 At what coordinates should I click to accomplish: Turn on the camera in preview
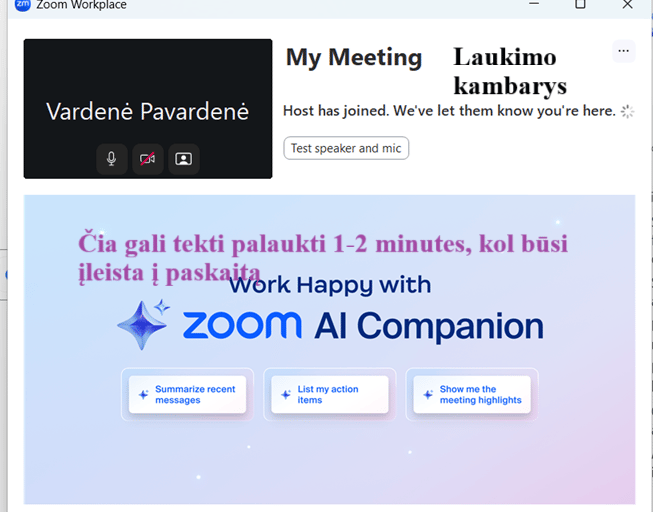(x=148, y=159)
